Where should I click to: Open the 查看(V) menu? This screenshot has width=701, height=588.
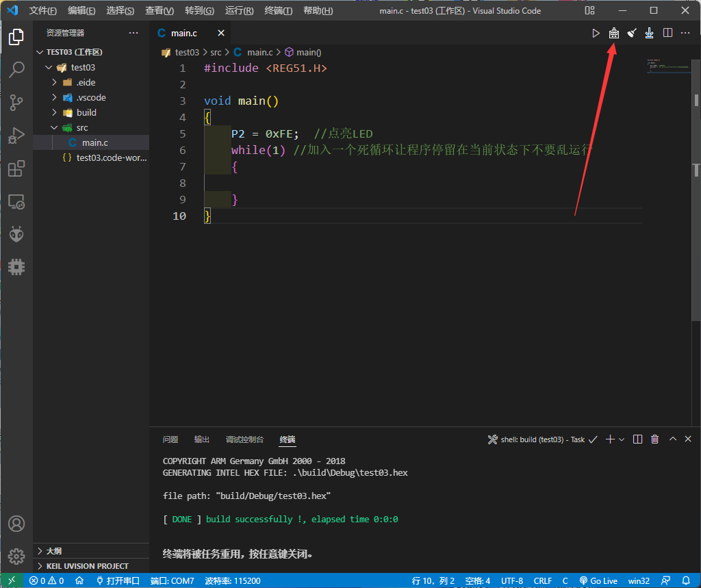pos(159,10)
